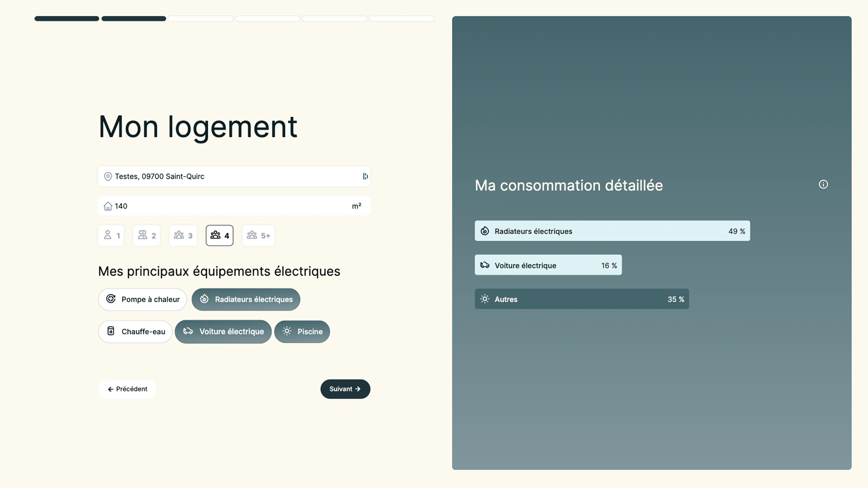Toggle Chauffe-eau equipment
The image size is (868, 488).
click(x=135, y=332)
